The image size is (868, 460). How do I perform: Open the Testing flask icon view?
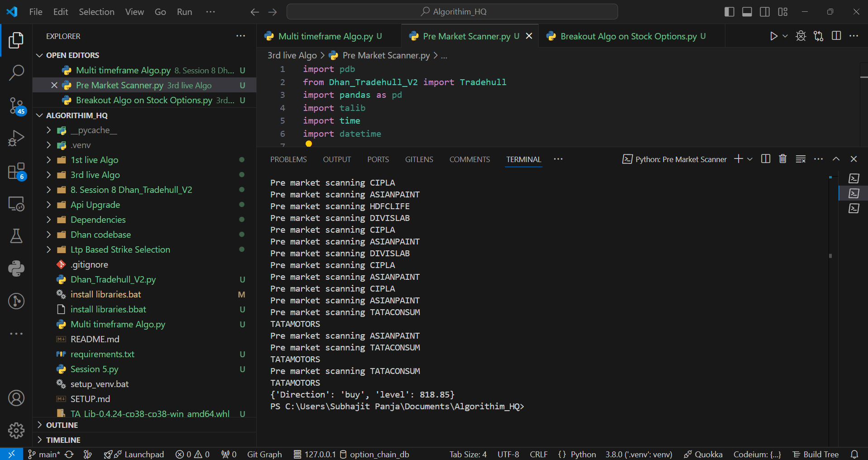pos(16,236)
